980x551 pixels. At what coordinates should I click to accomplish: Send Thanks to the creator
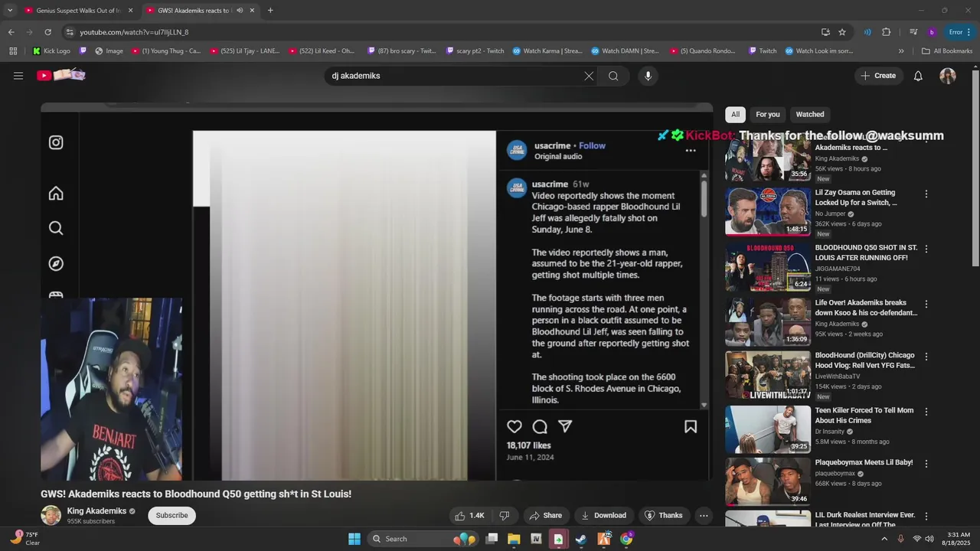point(664,516)
